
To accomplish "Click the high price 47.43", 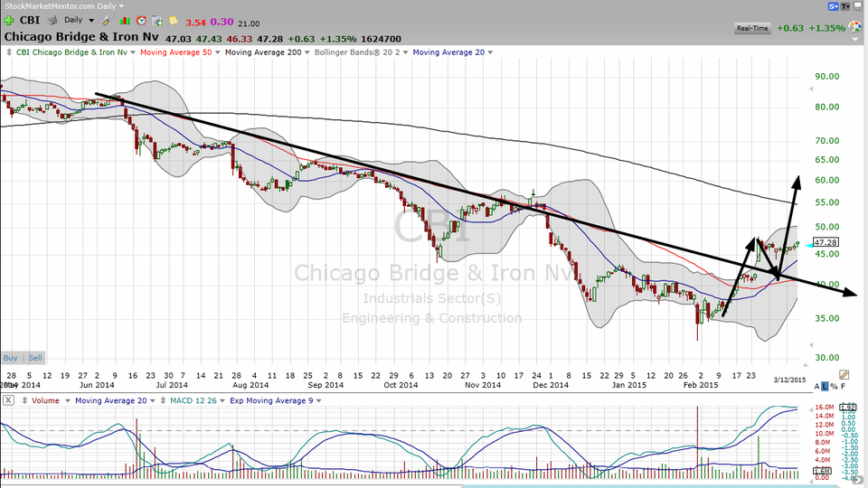I will [x=209, y=39].
